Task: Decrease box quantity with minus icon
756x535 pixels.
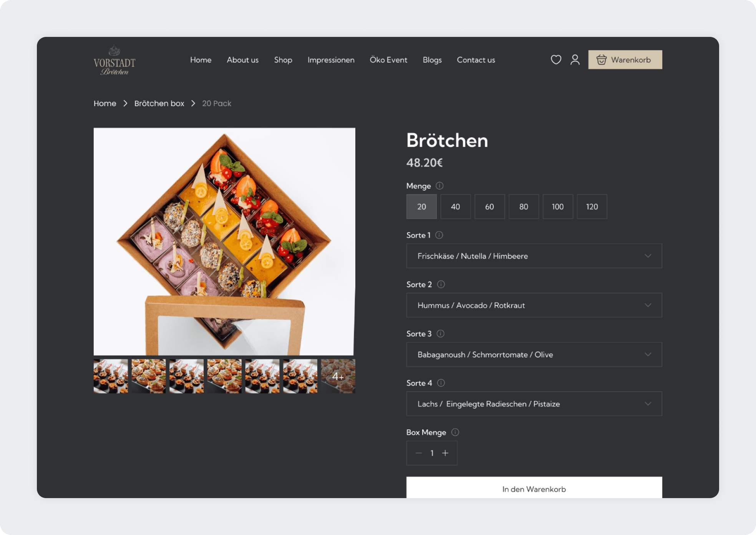Action: click(x=419, y=453)
